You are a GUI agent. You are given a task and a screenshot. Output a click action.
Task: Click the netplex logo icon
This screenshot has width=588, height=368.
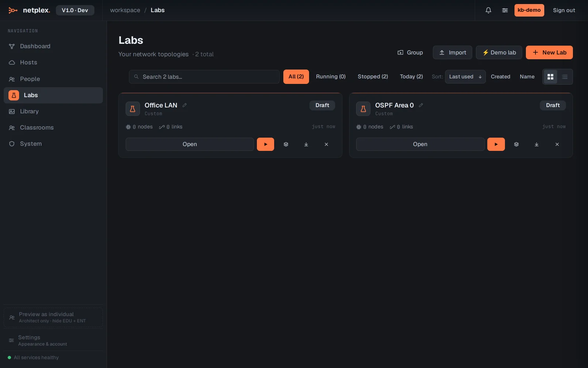(x=13, y=10)
